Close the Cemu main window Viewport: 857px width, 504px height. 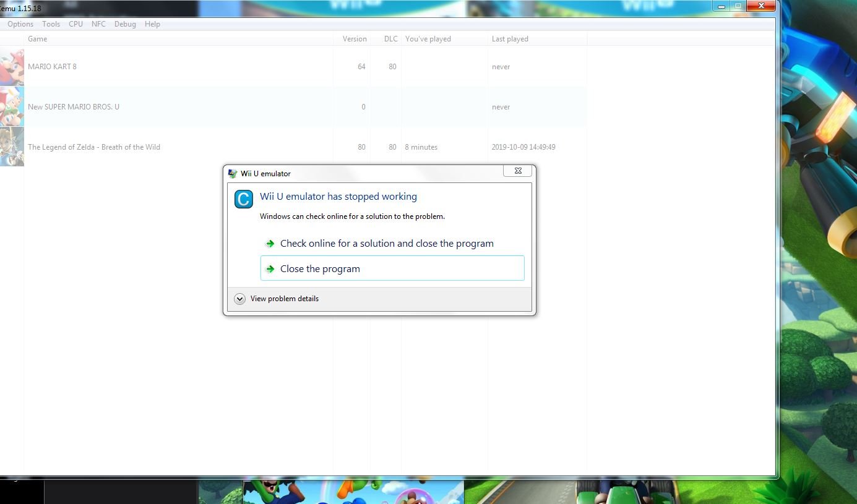point(760,6)
